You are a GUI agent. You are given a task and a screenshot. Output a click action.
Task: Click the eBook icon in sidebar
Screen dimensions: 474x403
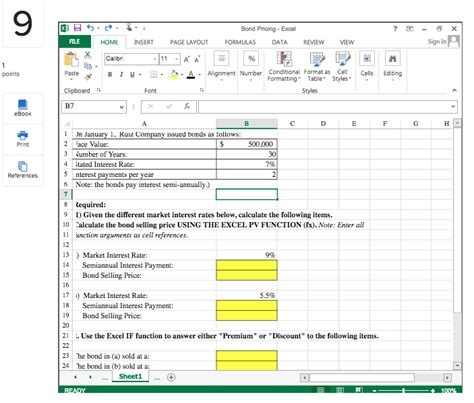pos(22,105)
